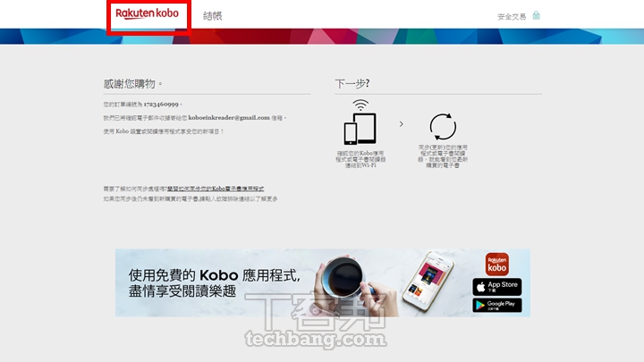Image resolution: width=644 pixels, height=362 pixels.
Task: Click the sync update step caption
Action: pos(443,156)
